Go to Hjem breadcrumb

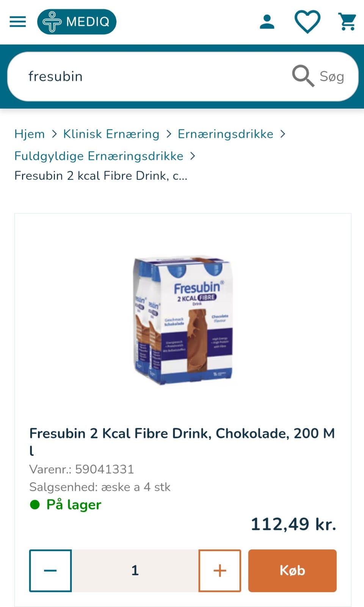(30, 134)
